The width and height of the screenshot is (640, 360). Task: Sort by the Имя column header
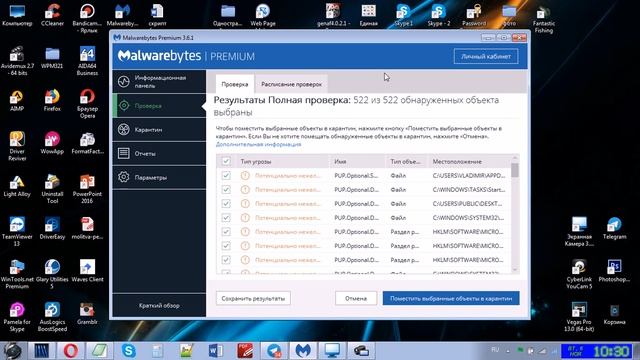click(x=358, y=162)
